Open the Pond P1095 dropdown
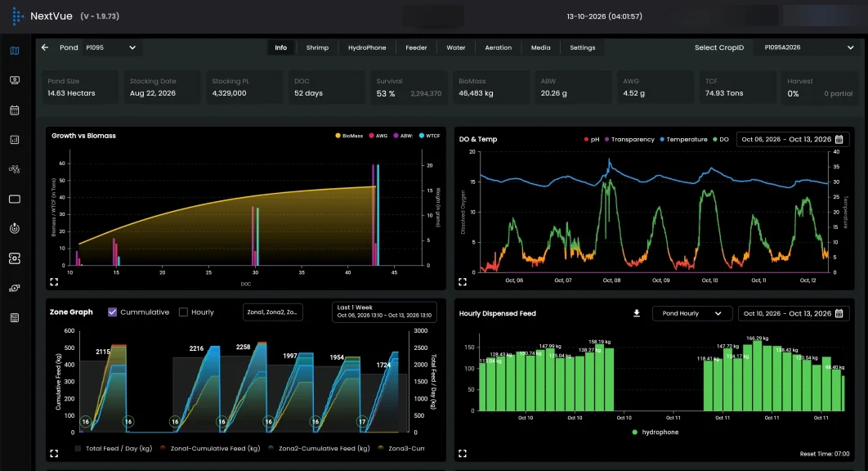 110,47
